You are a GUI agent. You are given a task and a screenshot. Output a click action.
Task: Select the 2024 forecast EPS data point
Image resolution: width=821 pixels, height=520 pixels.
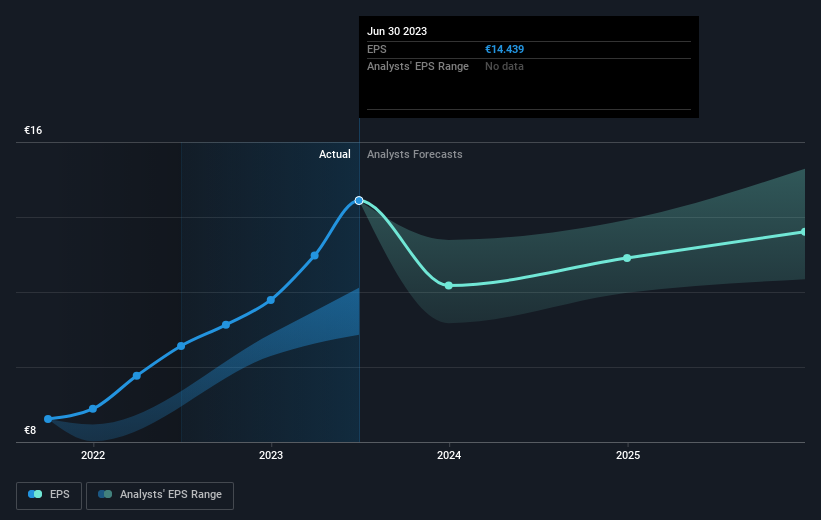coord(449,285)
